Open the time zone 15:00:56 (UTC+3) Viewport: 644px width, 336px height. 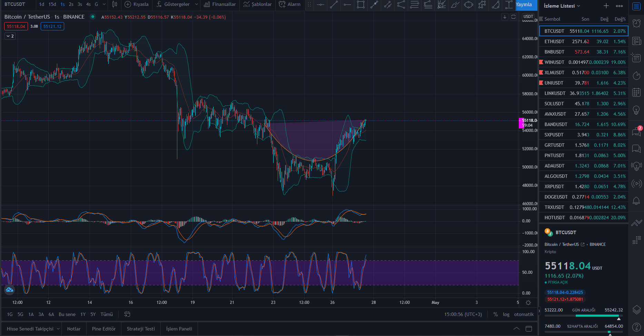point(463,314)
